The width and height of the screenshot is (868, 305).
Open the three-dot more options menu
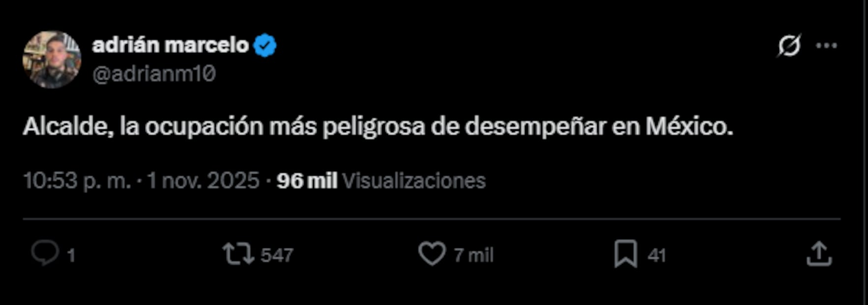pos(826,46)
